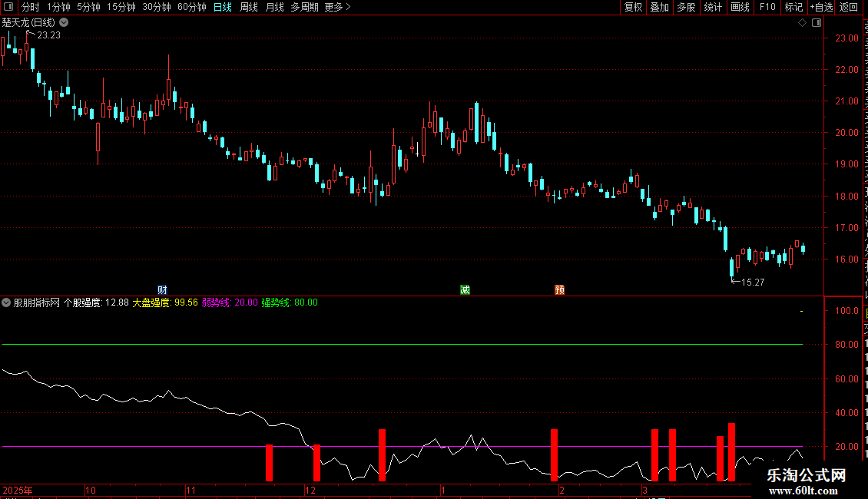Click the orange 预 marker icon
868x499 pixels.
tap(560, 290)
